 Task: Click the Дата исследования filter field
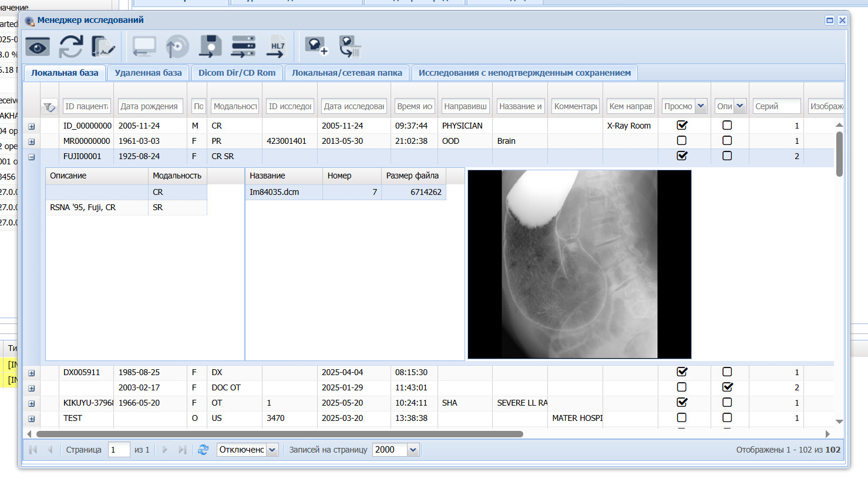354,106
